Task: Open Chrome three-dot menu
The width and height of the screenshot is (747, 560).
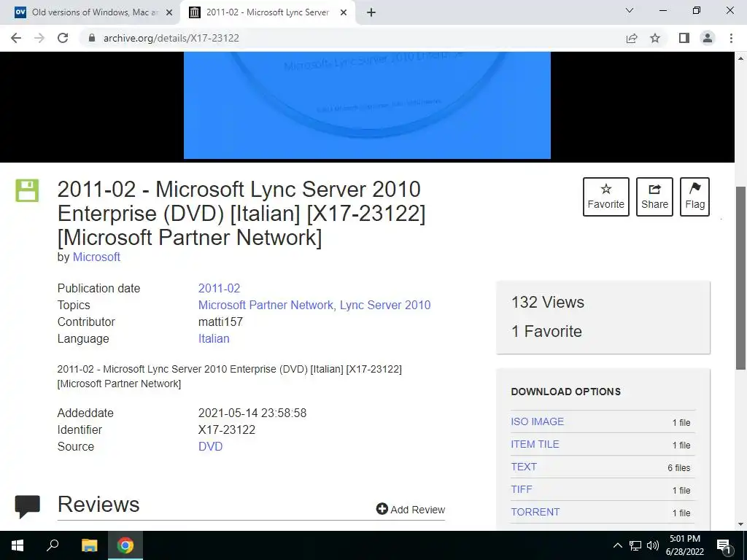Action: point(731,38)
